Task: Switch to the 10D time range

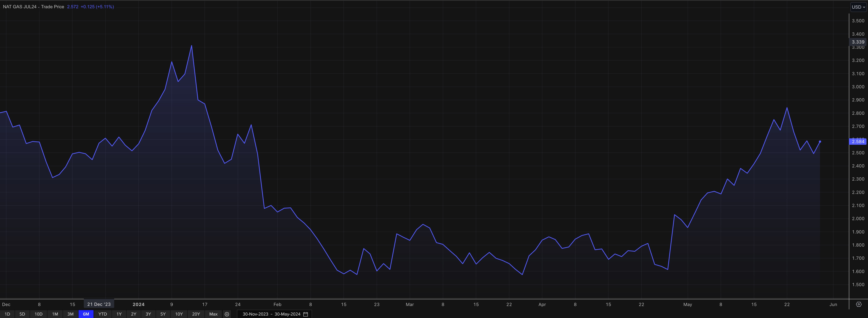Action: tap(38, 314)
